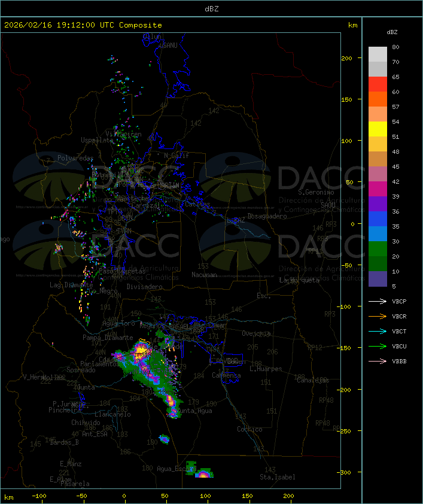This screenshot has width=423, height=504.
Task: Click the Pampa_Diamante place label
Action: pyautogui.click(x=108, y=338)
